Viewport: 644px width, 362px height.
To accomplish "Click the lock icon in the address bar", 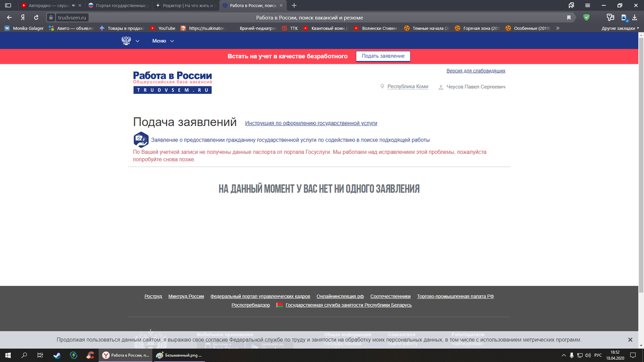I will pyautogui.click(x=52, y=17).
